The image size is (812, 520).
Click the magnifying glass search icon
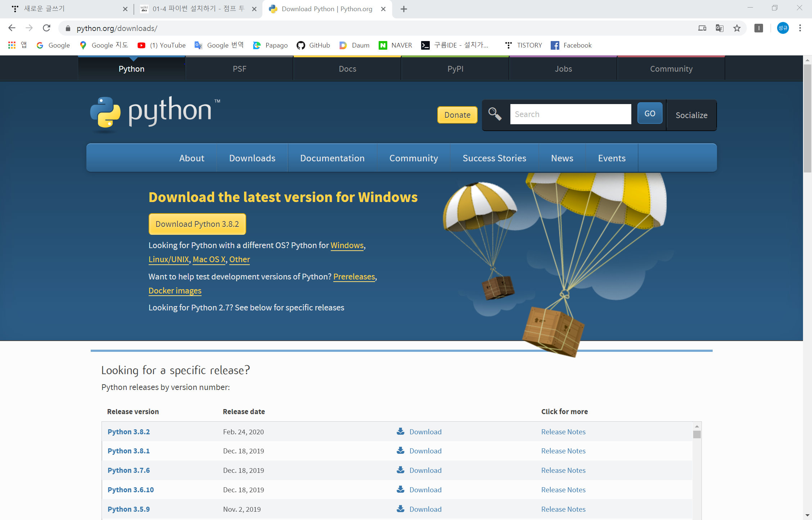click(x=495, y=114)
